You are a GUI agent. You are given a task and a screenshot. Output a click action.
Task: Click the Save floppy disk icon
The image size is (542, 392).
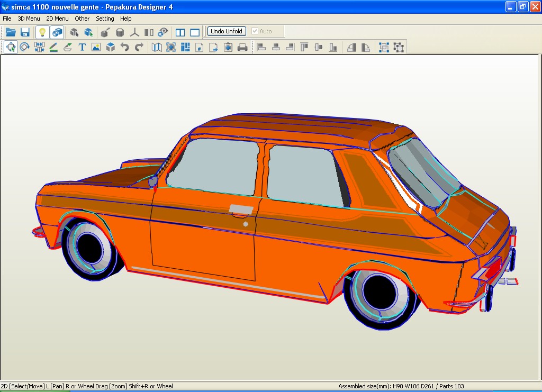tap(25, 32)
